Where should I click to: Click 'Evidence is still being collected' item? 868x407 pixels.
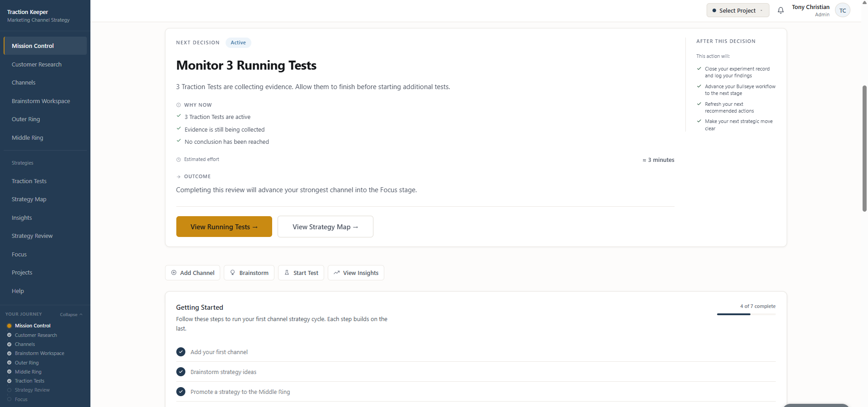(224, 129)
